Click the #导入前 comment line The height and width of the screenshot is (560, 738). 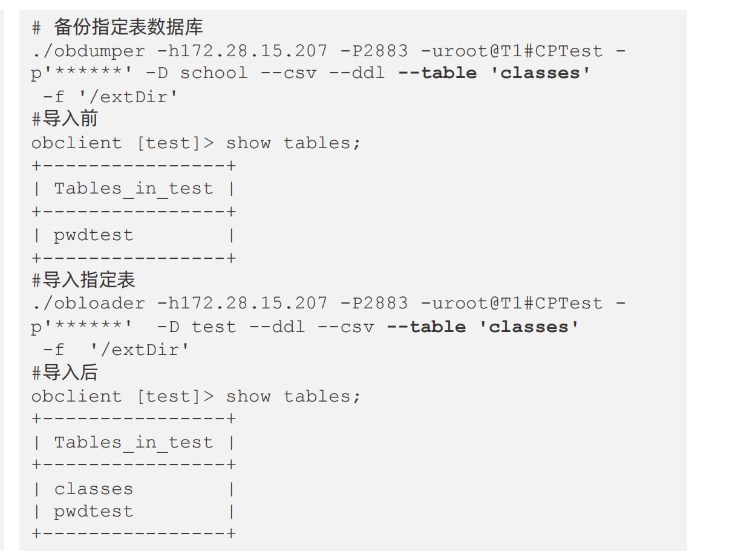point(65,119)
